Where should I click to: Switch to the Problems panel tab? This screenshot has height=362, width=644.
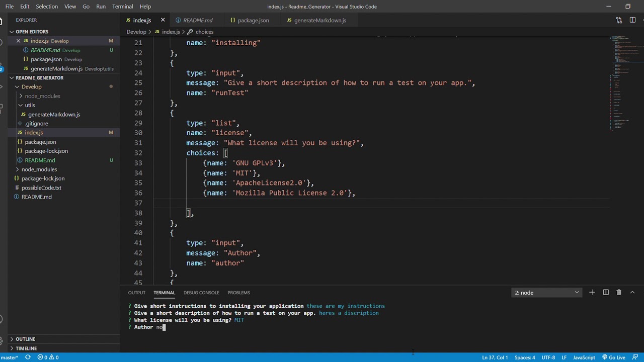[238, 293]
